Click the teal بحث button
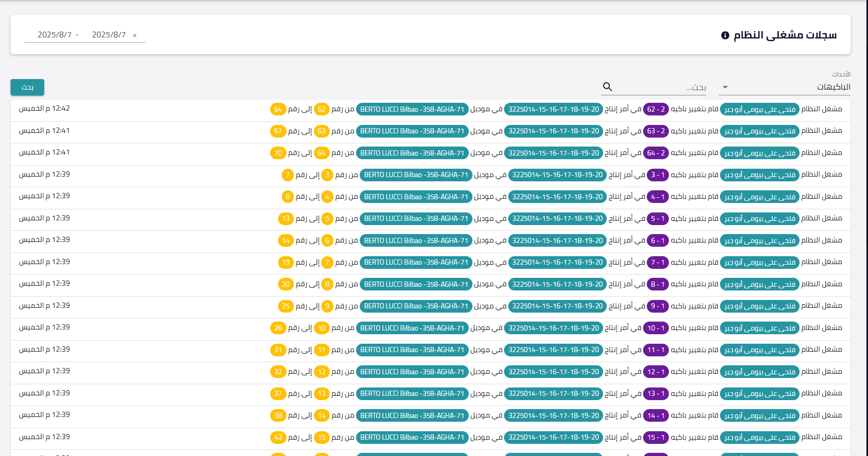 [27, 88]
